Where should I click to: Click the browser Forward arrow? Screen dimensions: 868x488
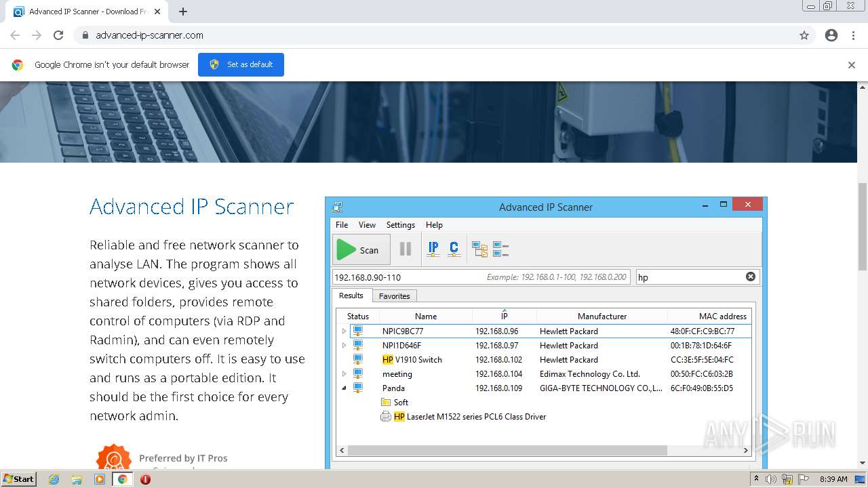(x=37, y=35)
